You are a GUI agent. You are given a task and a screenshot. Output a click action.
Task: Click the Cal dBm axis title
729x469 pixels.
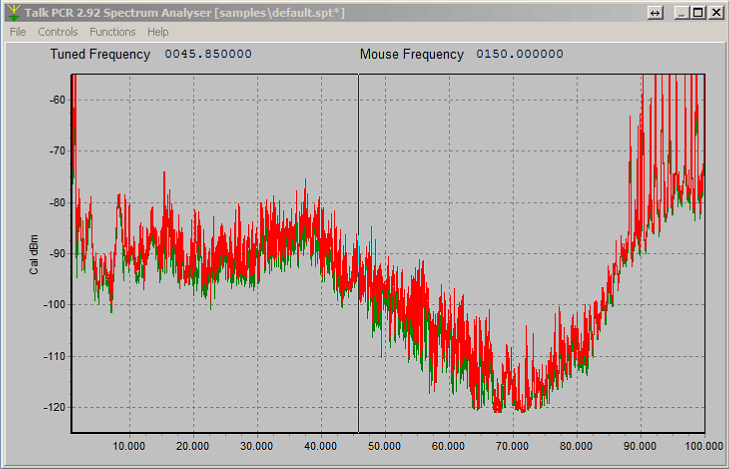[x=34, y=254]
